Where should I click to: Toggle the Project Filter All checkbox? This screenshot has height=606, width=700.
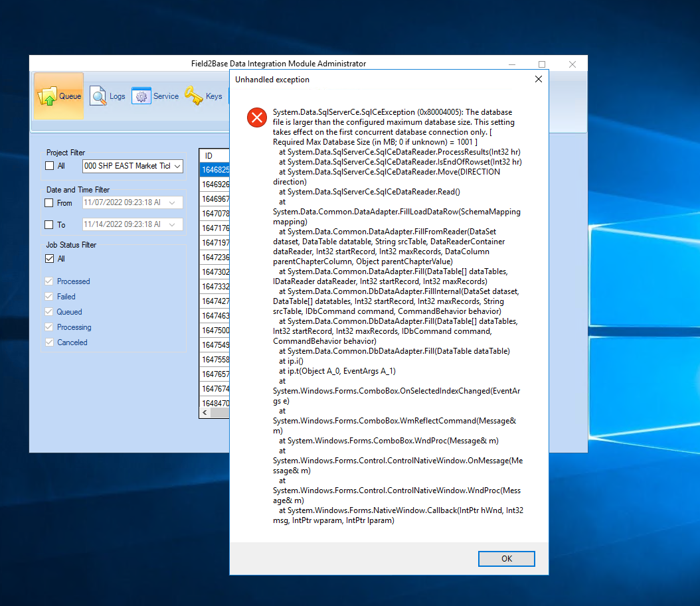(50, 165)
